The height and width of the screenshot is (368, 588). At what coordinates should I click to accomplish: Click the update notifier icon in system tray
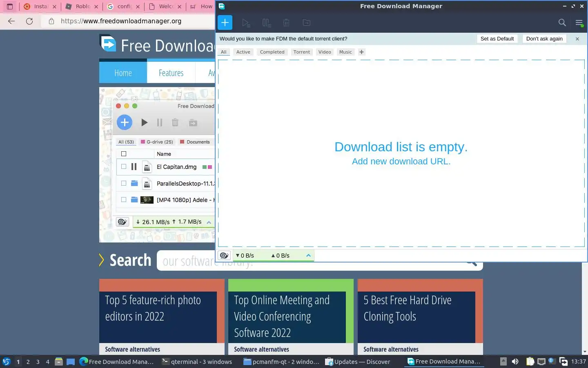[x=552, y=361]
